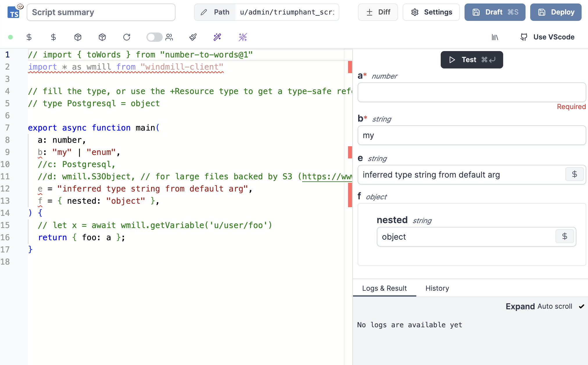Image resolution: width=588 pixels, height=365 pixels.
Task: Toggle the multiplayer collaboration switch
Action: coord(154,37)
